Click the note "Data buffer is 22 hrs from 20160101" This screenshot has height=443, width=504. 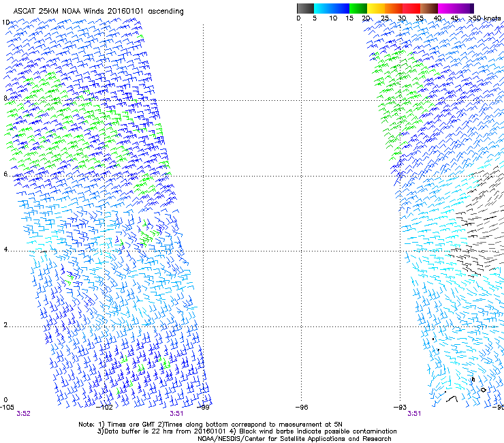point(161,431)
